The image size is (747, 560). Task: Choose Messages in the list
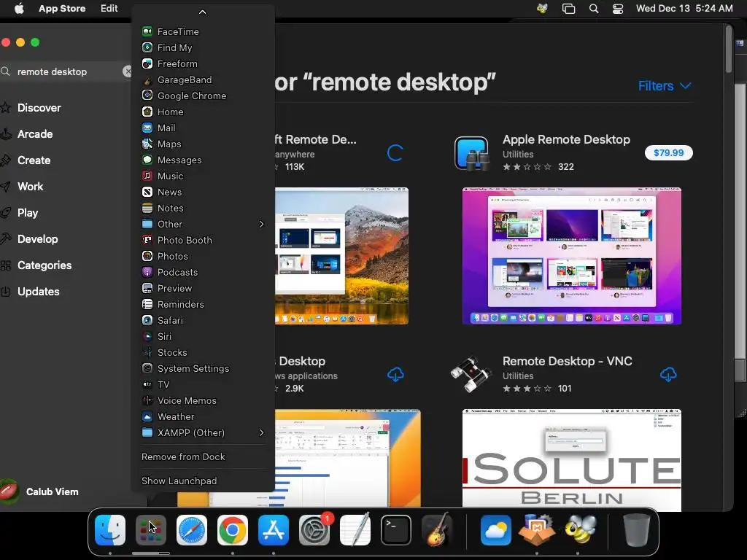(x=203, y=160)
